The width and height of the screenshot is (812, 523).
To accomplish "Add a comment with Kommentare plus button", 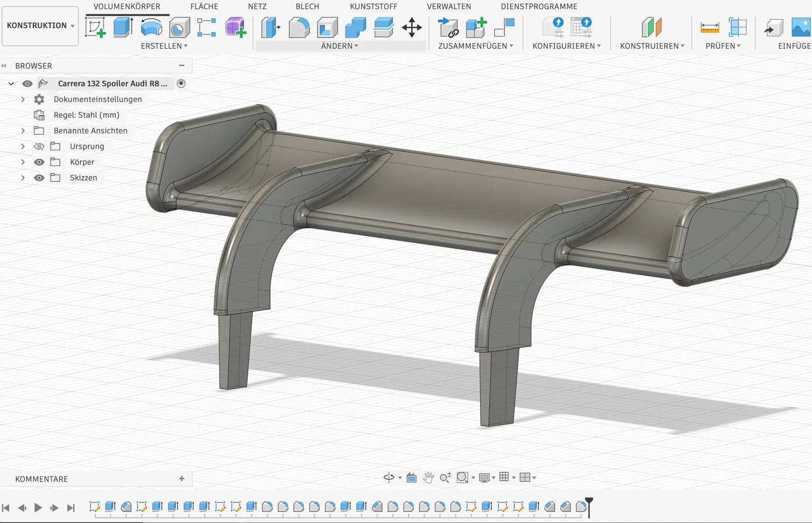I will 182,479.
